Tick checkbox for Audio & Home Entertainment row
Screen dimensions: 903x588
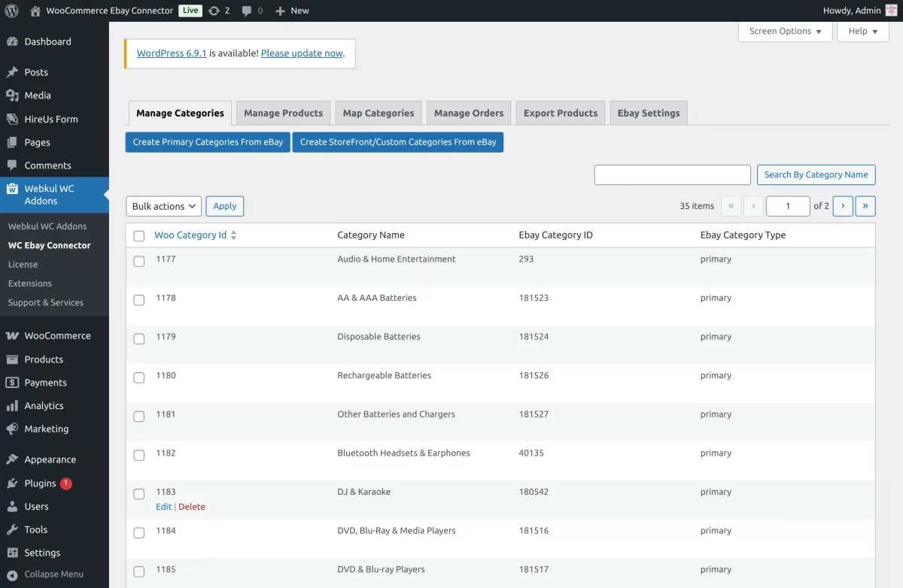pos(139,262)
